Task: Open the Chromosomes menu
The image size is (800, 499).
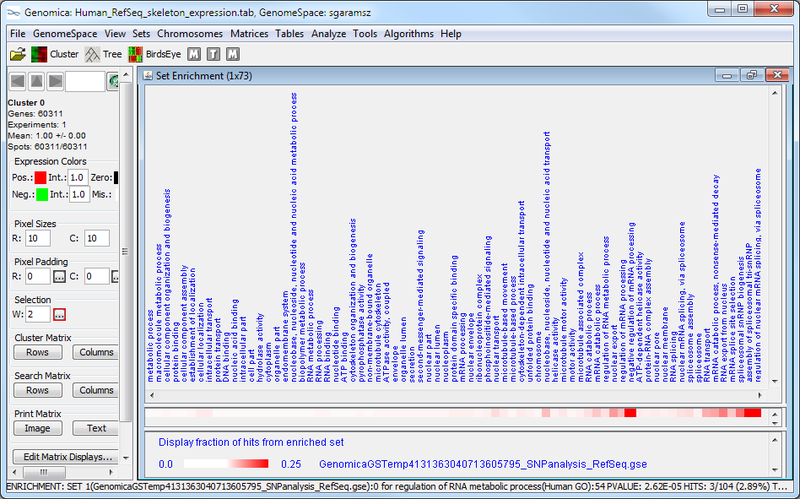Action: 190,34
